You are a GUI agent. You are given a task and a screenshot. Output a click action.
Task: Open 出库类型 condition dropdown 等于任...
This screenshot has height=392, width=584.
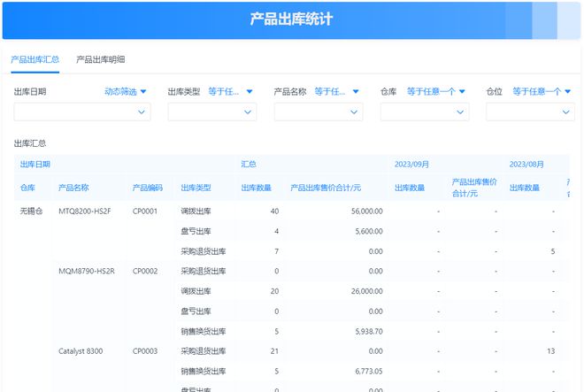pos(230,92)
